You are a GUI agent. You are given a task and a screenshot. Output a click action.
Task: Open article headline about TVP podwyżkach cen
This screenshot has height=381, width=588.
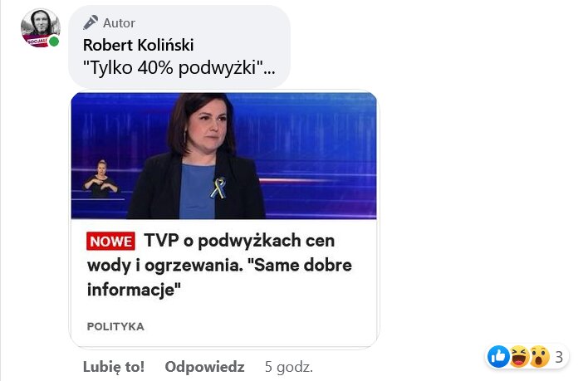coord(220,265)
